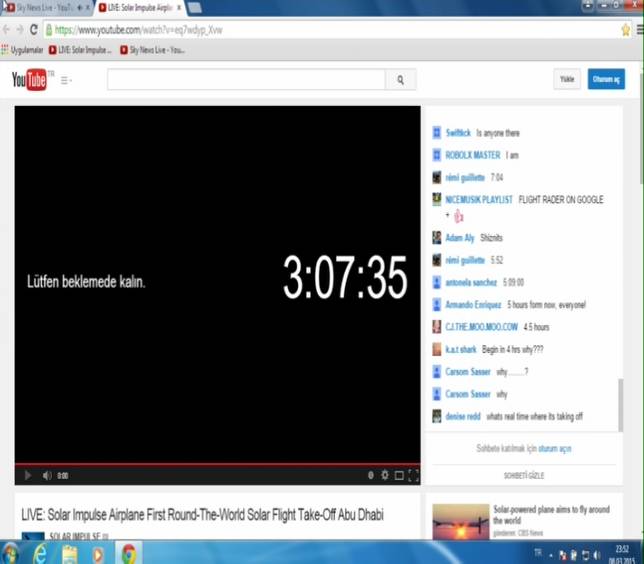This screenshot has width=644, height=564.
Task: Open Uygulamalar apps bookmark
Action: (23, 50)
